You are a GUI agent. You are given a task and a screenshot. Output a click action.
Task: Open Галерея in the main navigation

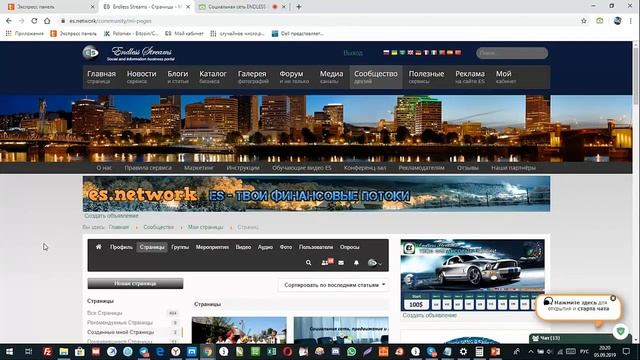[253, 77]
